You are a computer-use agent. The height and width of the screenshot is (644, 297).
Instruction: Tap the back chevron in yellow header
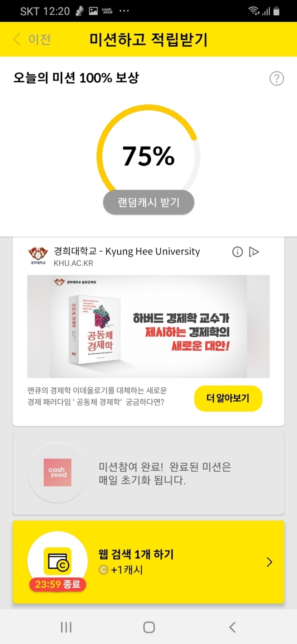click(17, 39)
